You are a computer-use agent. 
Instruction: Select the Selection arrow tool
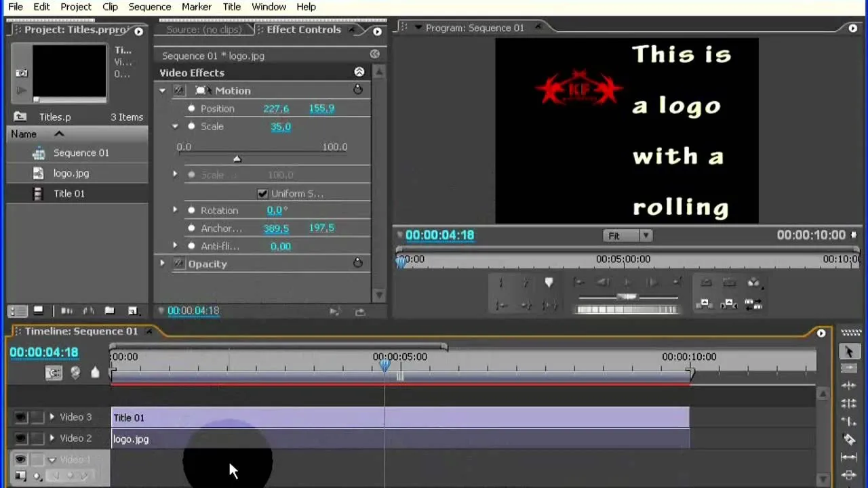[849, 351]
